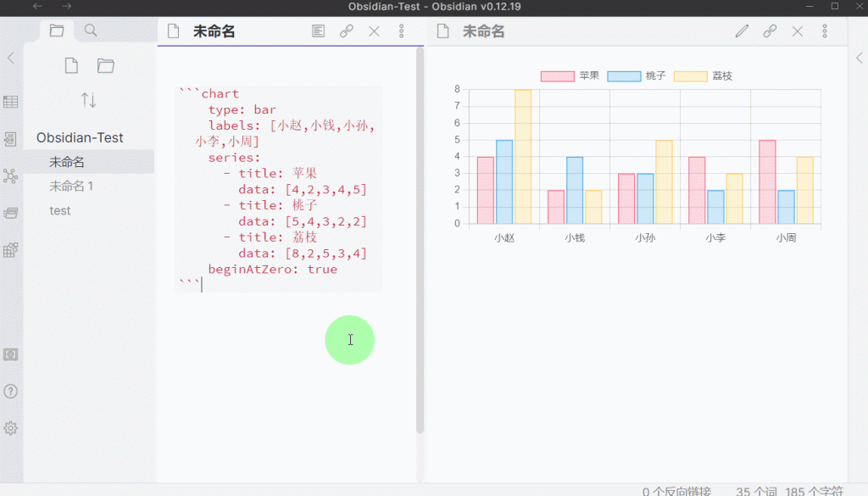
Task: Click the 小钱 axis label
Action: (x=575, y=237)
